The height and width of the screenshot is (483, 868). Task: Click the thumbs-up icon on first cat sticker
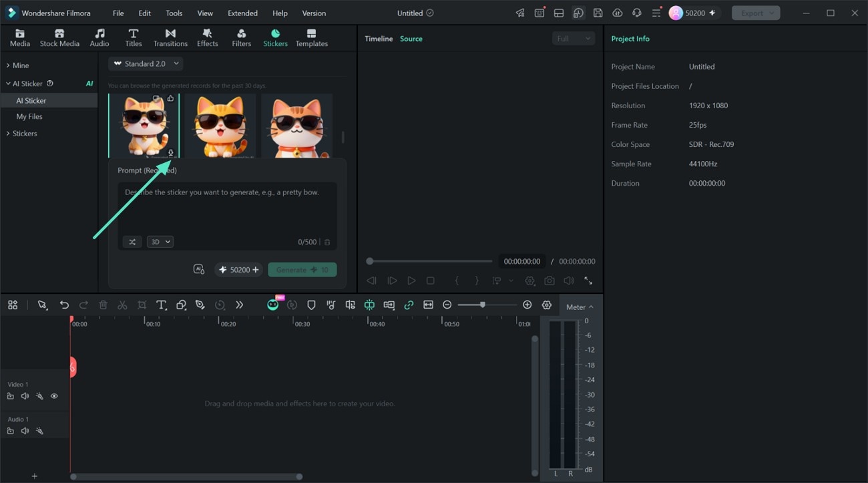pyautogui.click(x=170, y=99)
